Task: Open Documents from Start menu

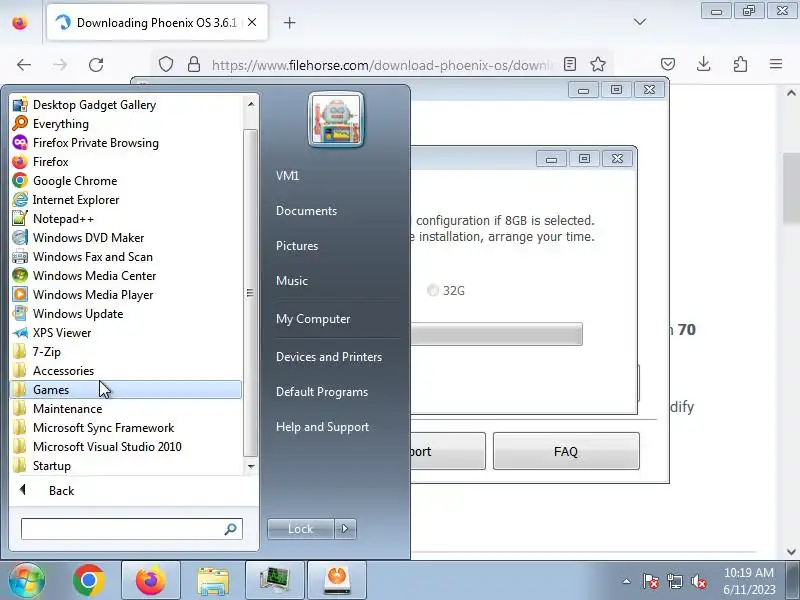Action: coord(307,211)
